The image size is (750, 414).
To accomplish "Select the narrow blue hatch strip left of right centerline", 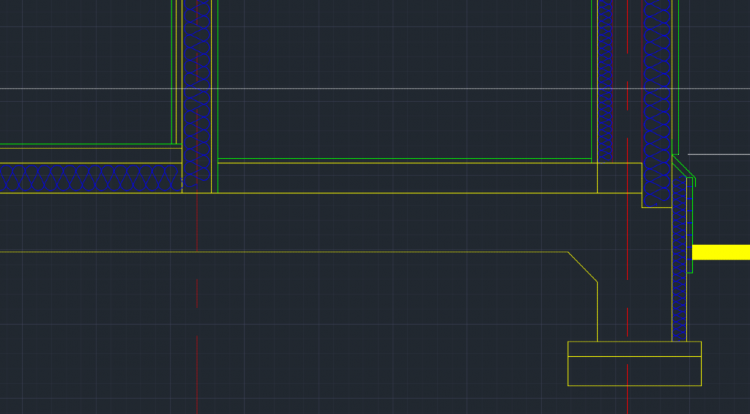I will 605,80.
